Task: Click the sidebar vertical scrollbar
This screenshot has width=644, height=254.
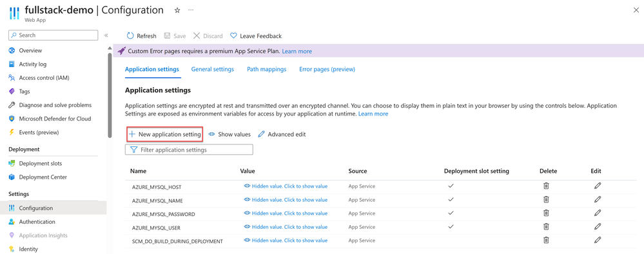Action: coord(110,95)
